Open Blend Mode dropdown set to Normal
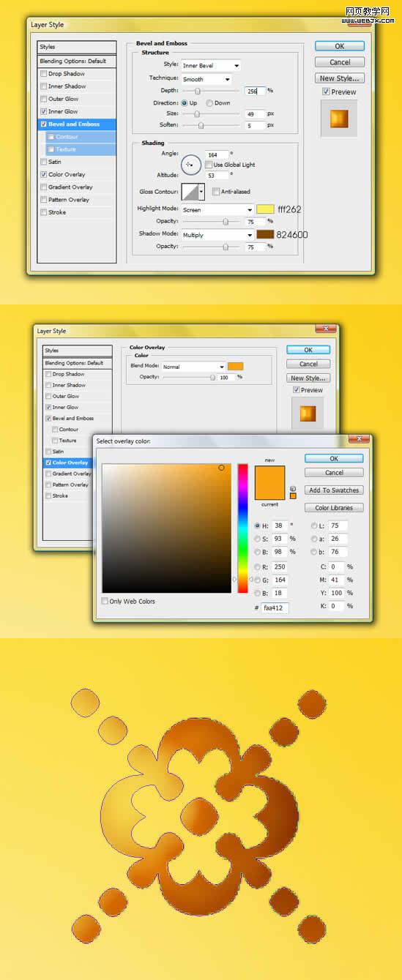This screenshot has height=980, width=402. click(193, 367)
